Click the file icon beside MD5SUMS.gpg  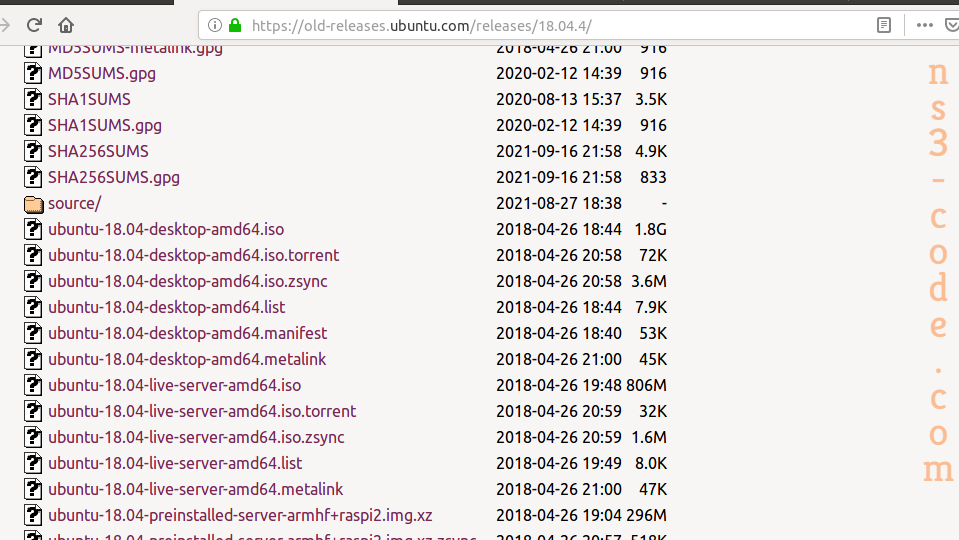(x=33, y=73)
